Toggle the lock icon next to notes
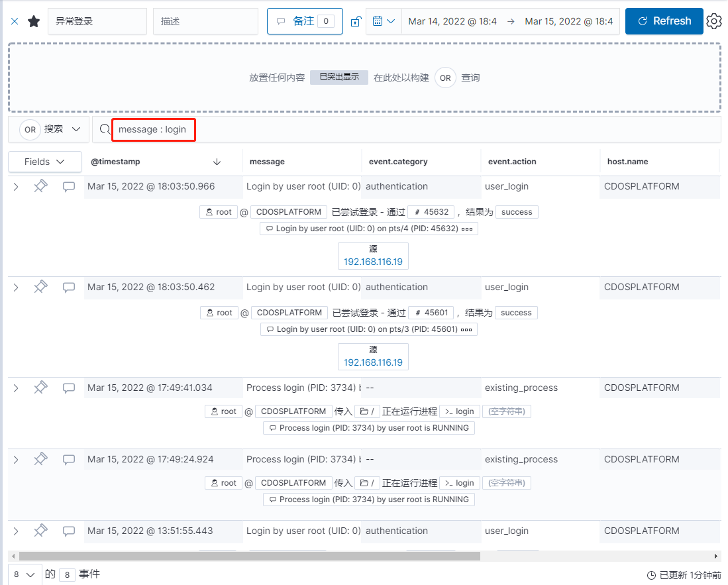This screenshot has width=728, height=585. (356, 21)
